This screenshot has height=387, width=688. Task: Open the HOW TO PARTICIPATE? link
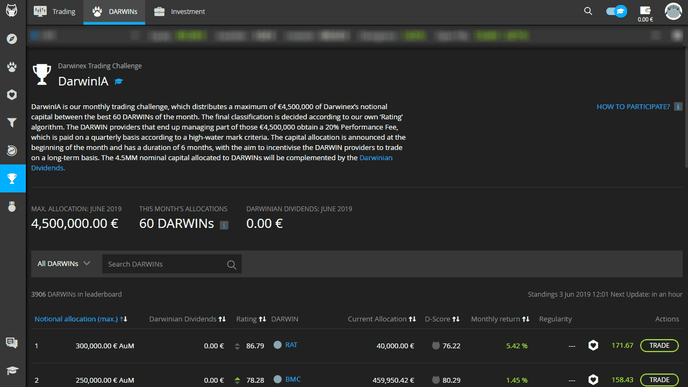point(633,107)
